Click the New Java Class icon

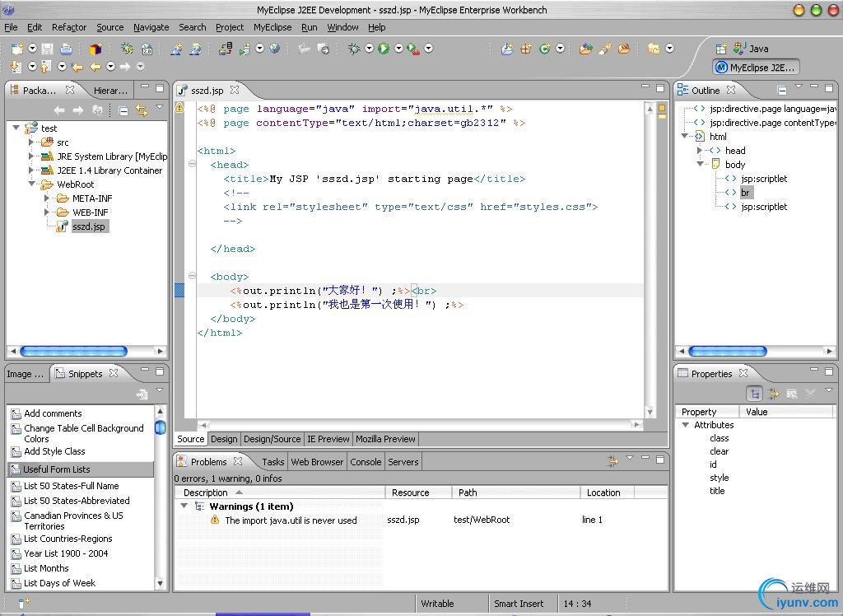coord(545,49)
